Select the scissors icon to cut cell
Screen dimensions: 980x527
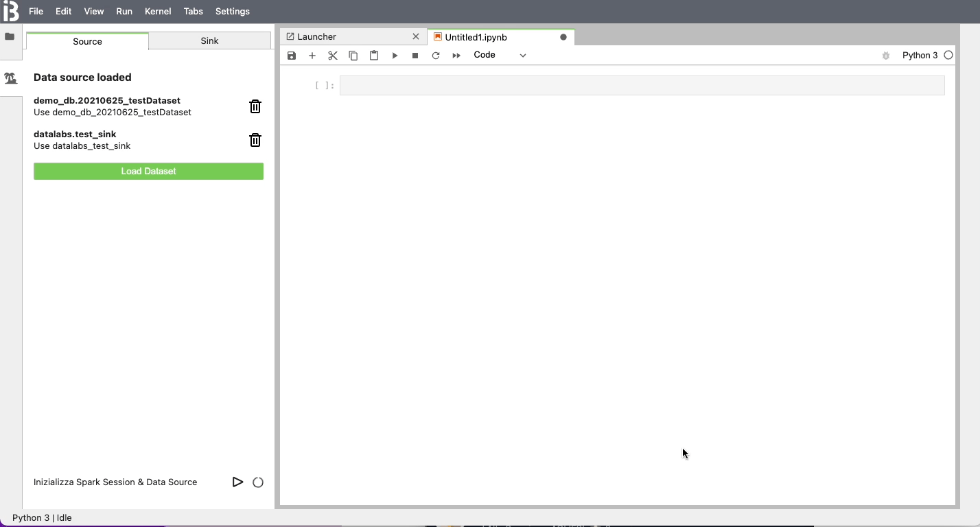pos(333,56)
